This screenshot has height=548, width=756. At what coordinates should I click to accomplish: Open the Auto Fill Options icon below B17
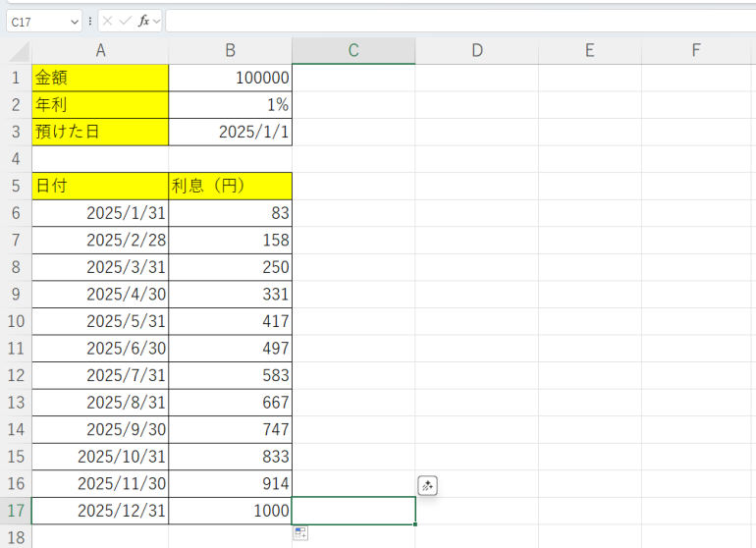click(300, 533)
